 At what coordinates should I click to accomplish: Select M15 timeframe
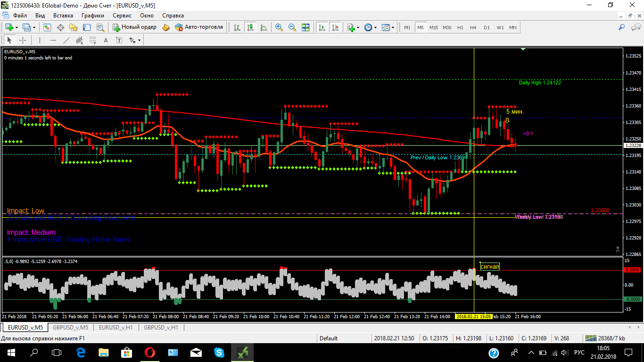point(434,27)
